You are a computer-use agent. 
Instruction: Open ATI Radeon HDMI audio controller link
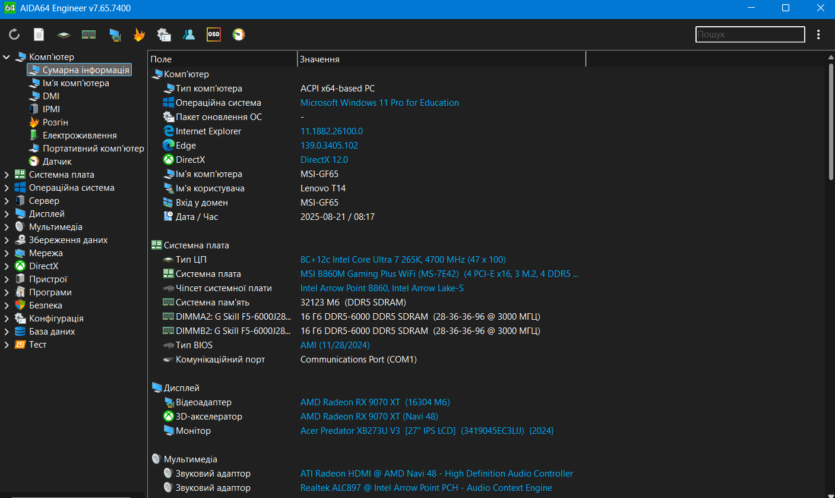(436, 473)
